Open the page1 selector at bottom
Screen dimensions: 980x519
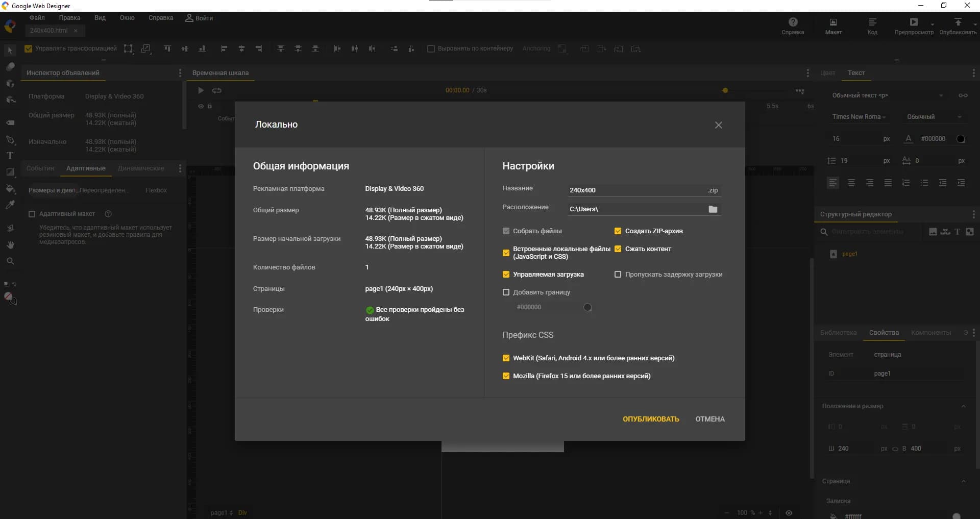click(222, 513)
